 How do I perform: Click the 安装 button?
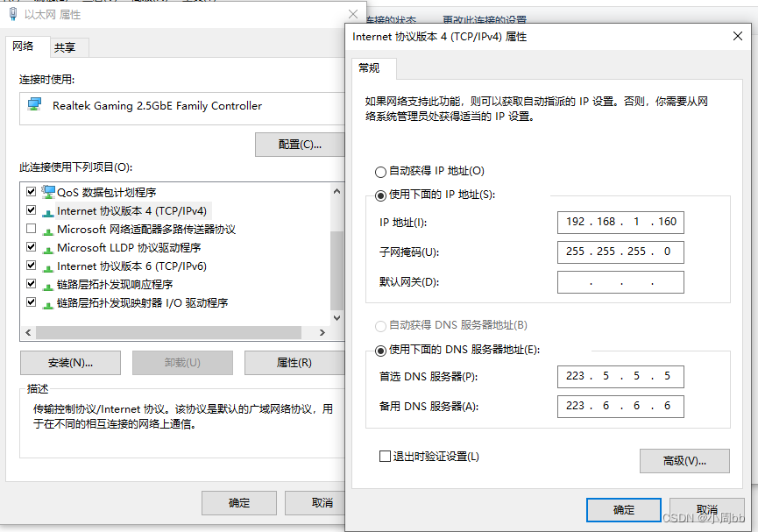point(70,363)
